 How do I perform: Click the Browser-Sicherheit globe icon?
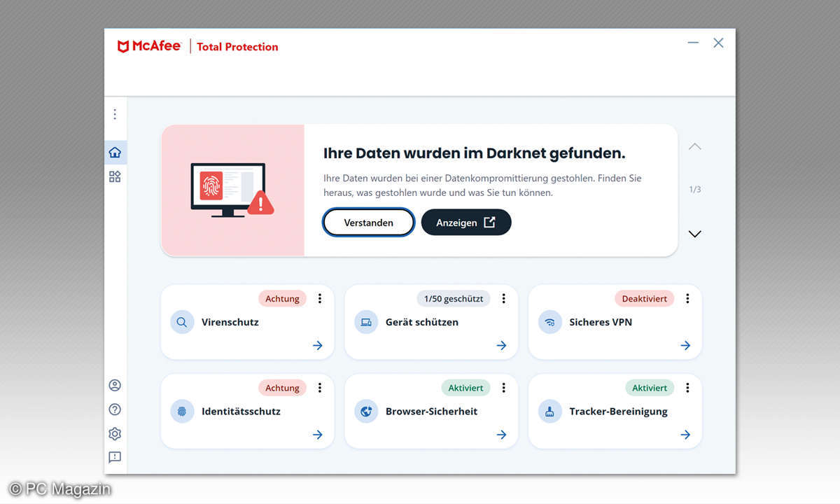point(366,411)
